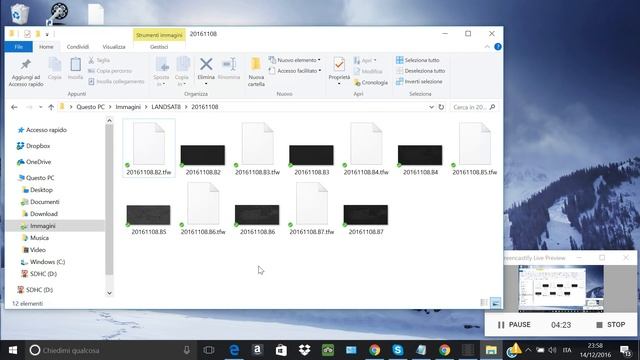Switch to large icons view in status bar
640x360 pixels.
point(496,302)
